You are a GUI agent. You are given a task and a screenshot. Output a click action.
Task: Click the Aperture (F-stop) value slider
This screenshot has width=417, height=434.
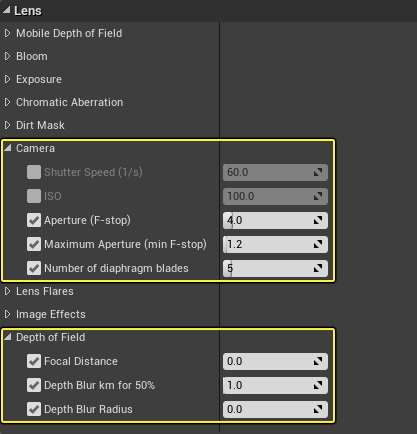click(x=275, y=220)
